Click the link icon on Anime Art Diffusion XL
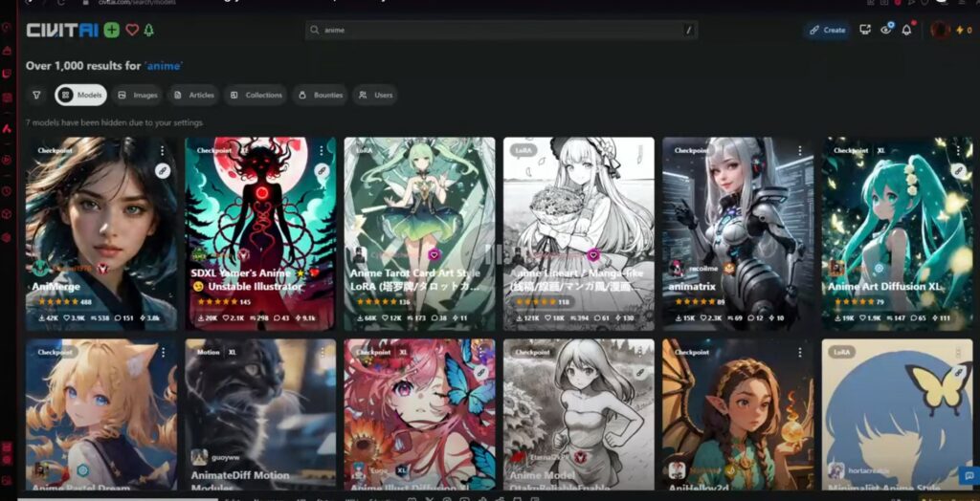 coord(959,170)
